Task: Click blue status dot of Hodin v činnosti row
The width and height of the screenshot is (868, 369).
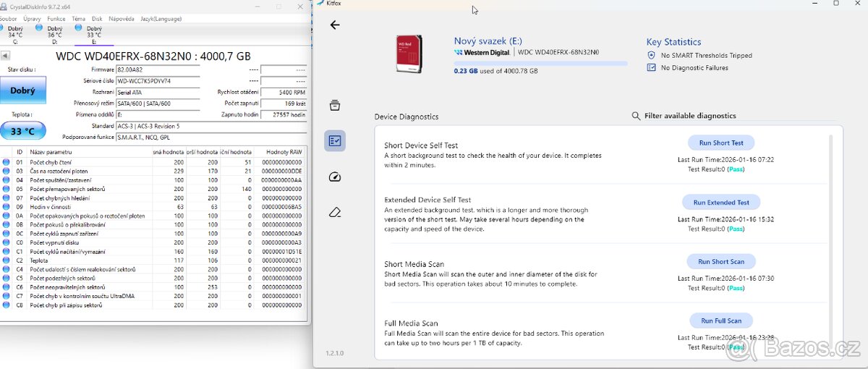Action: 7,207
